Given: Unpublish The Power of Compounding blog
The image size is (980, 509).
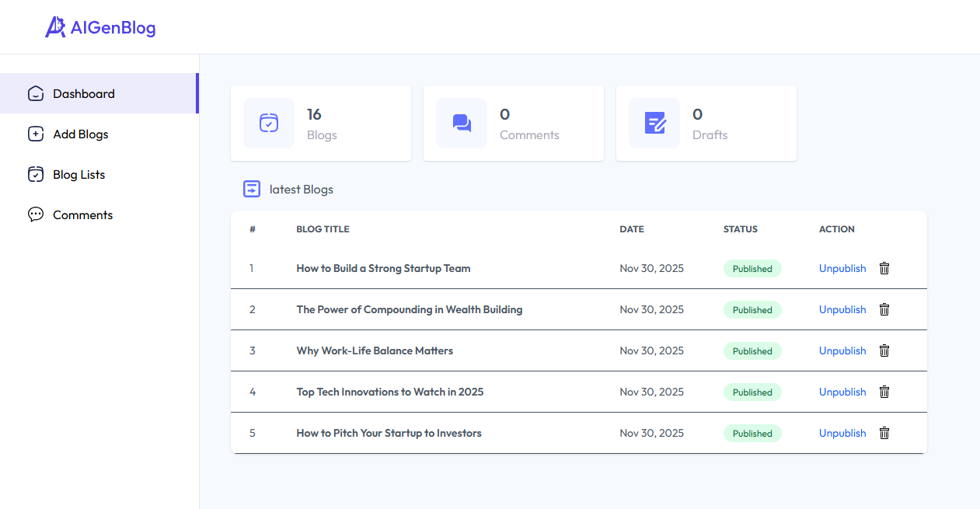Looking at the screenshot, I should [x=842, y=309].
